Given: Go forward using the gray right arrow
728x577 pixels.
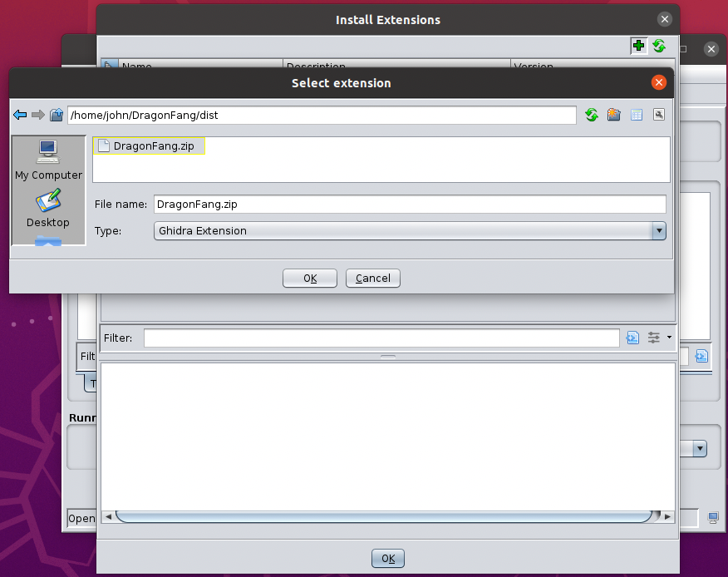Looking at the screenshot, I should click(38, 115).
